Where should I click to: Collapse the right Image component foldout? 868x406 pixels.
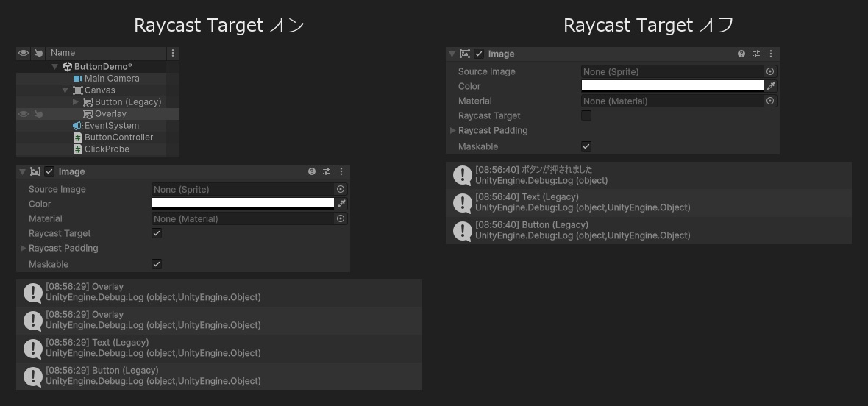pos(452,54)
